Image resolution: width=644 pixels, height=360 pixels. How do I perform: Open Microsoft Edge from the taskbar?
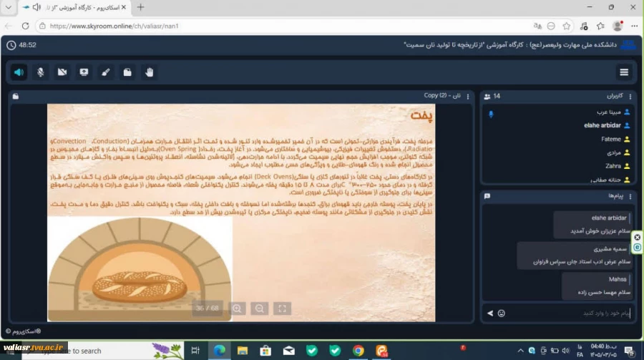pyautogui.click(x=220, y=350)
